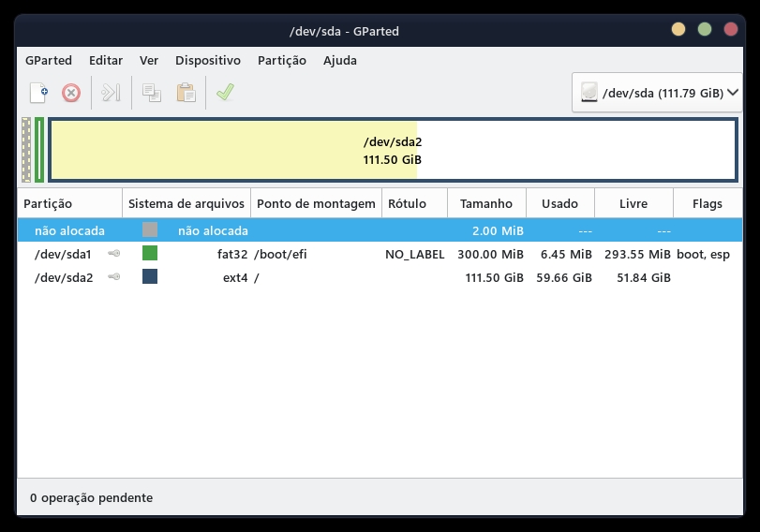
Task: Open the Ajuda menu
Action: (x=340, y=61)
